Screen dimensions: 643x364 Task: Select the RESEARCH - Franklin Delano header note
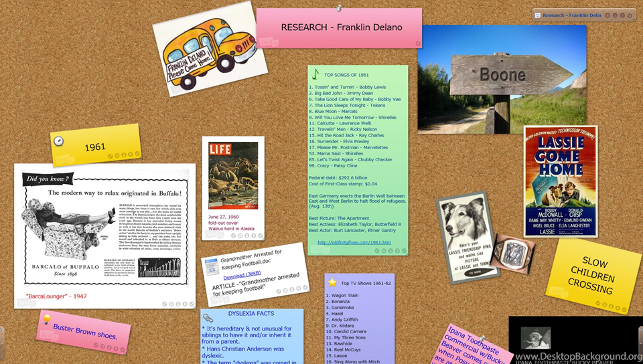[339, 28]
